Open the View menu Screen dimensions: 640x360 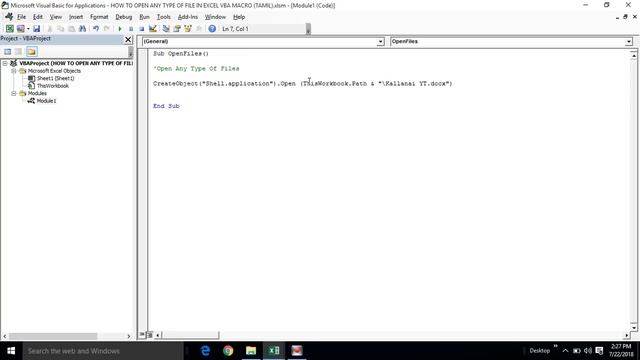(x=56, y=17)
